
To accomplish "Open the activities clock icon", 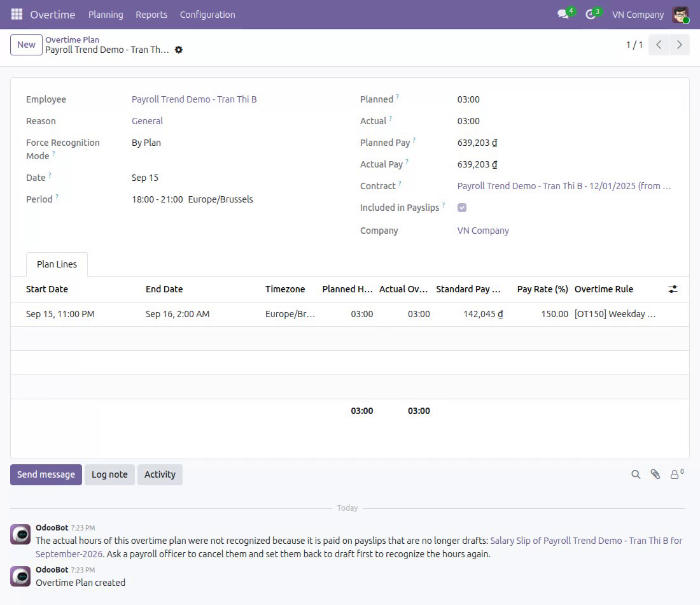I will coord(591,14).
